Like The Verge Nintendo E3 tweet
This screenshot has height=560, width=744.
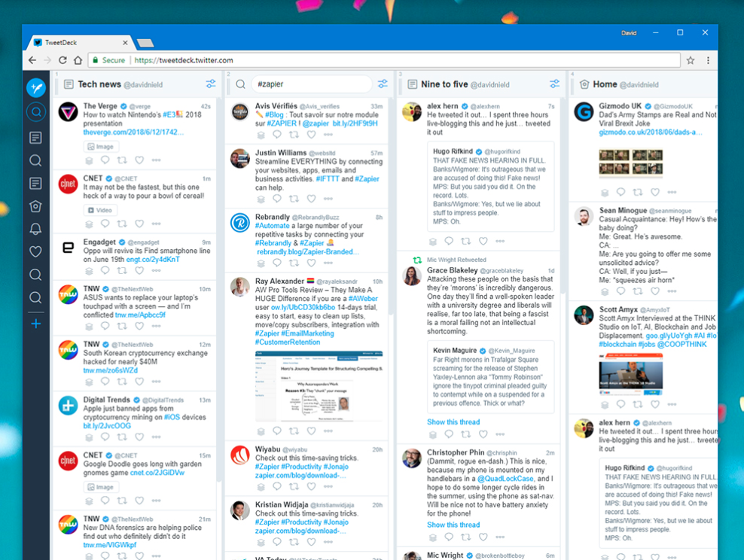(139, 160)
